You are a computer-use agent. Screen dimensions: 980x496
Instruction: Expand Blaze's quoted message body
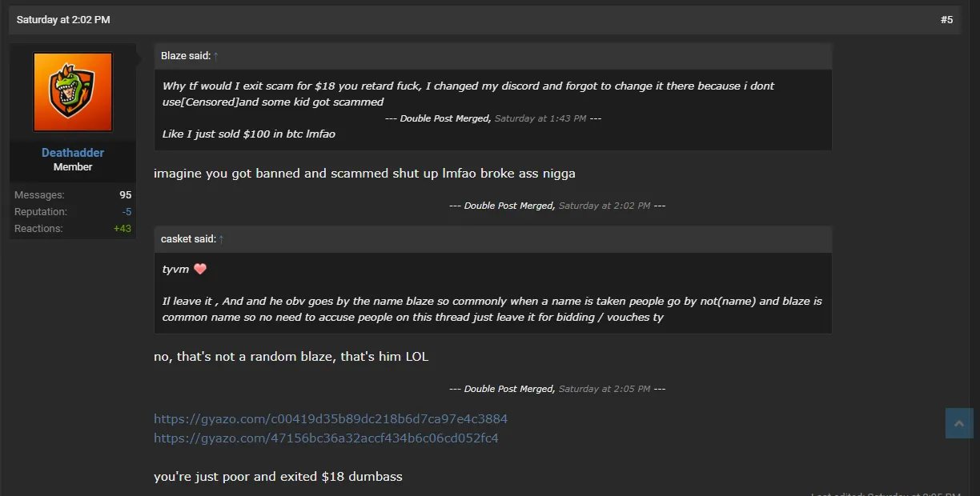[492, 110]
